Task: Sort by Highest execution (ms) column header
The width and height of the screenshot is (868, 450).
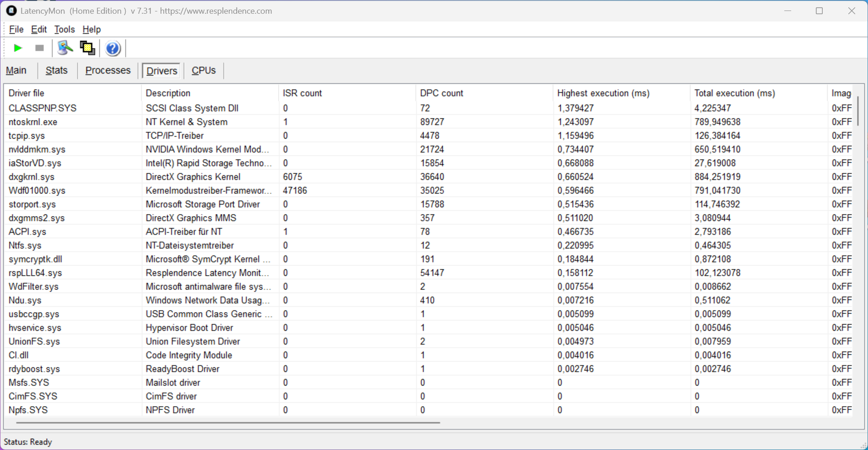Action: click(603, 93)
